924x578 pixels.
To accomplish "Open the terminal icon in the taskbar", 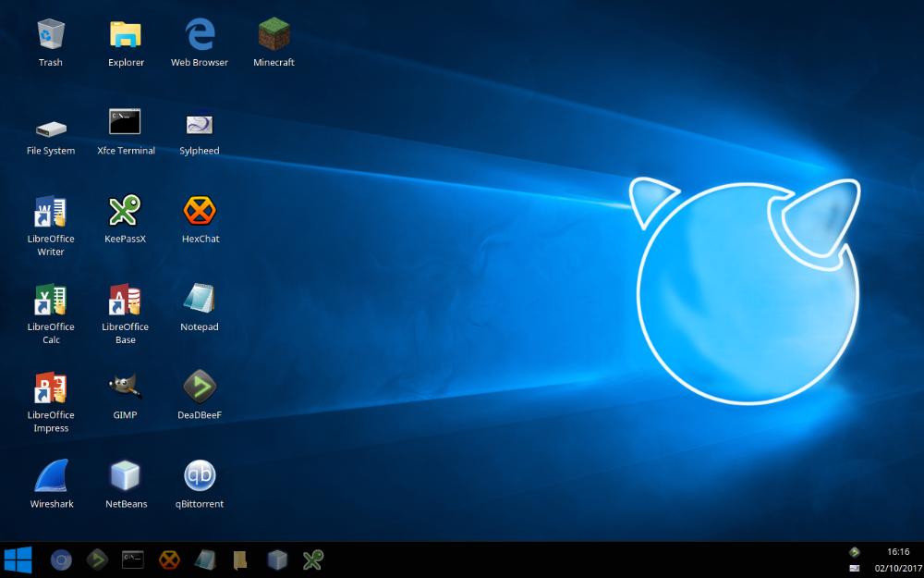I will [x=132, y=560].
